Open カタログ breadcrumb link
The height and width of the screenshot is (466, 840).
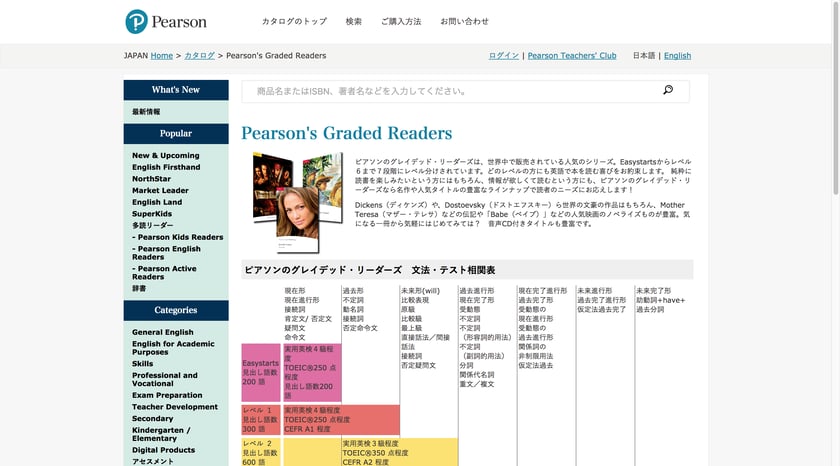click(199, 56)
